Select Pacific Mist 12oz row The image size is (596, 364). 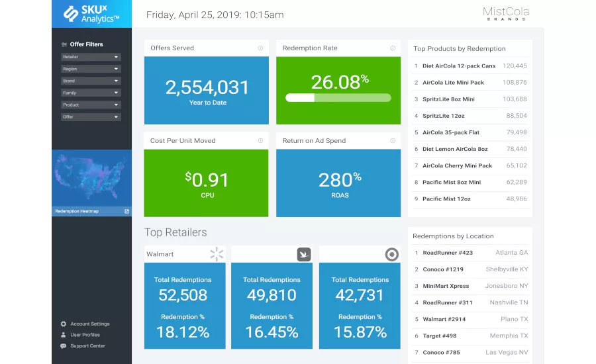pyautogui.click(x=471, y=199)
